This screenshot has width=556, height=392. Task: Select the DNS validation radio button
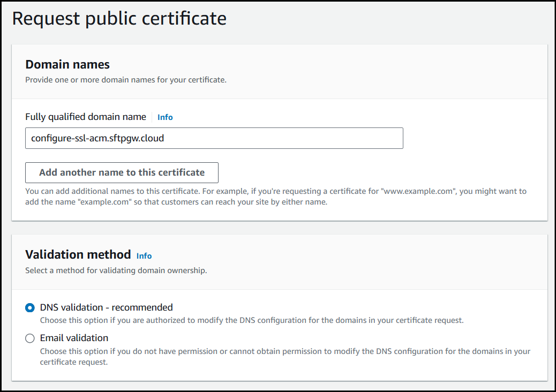(x=30, y=307)
